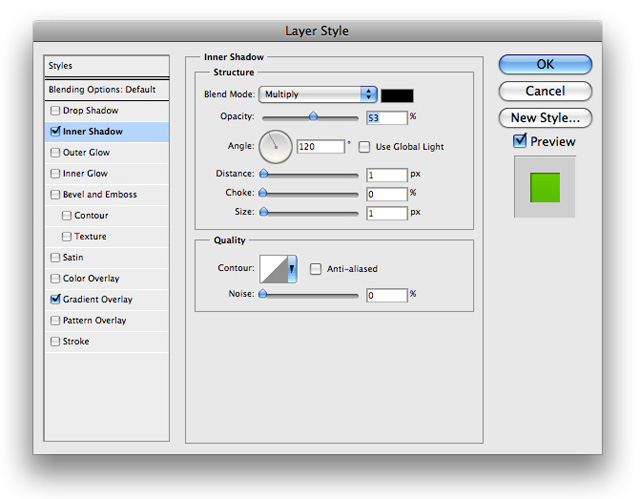This screenshot has width=640, height=499.
Task: Click the Choke value field
Action: click(x=387, y=194)
